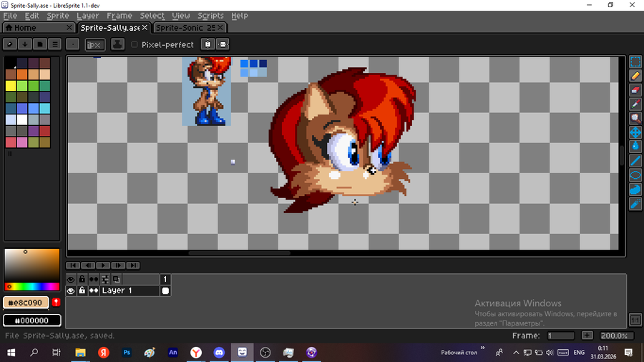This screenshot has width=644, height=362.
Task: Select frame 1 header in timeline
Action: pyautogui.click(x=165, y=280)
